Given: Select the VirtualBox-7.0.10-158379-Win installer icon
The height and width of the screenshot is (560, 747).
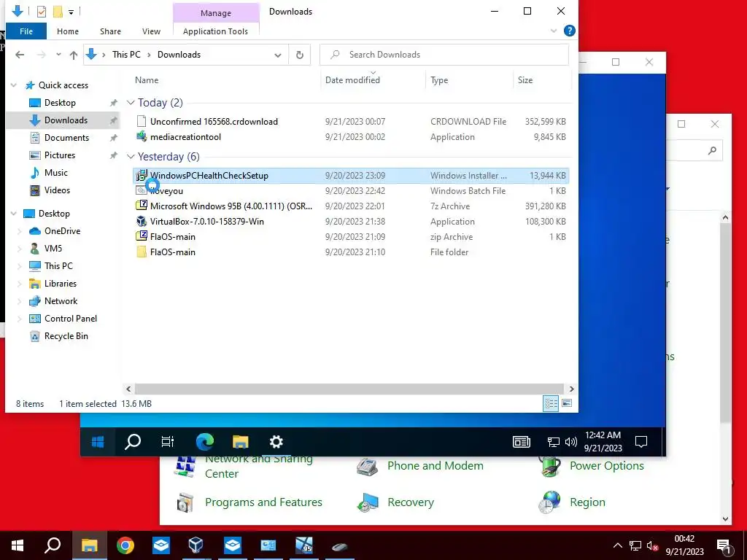Looking at the screenshot, I should [x=141, y=221].
